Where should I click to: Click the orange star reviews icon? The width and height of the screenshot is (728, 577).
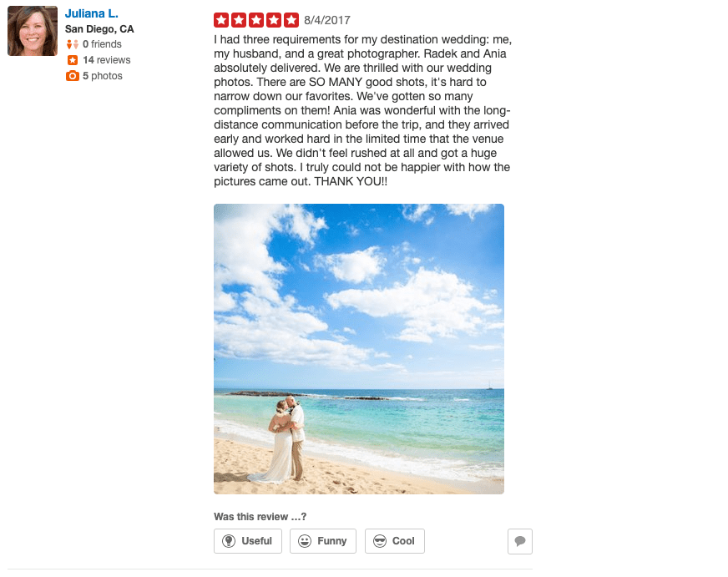coord(73,60)
